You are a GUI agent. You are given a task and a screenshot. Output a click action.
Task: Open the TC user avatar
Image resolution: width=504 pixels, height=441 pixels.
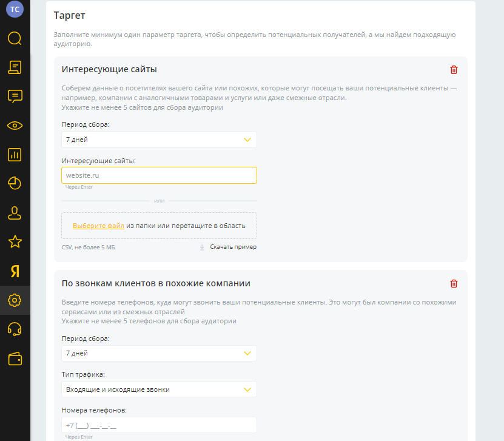coord(15,8)
